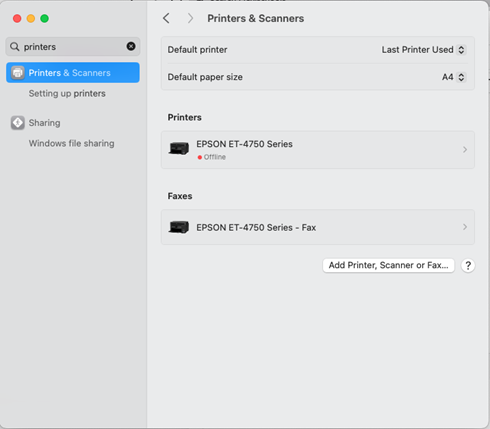Click the EPSON ET-4750 Series printer icon
Viewport: 490px width, 429px height.
point(179,148)
